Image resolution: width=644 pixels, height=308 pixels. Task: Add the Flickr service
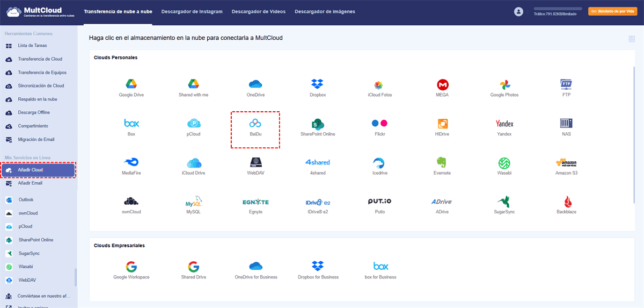tap(379, 127)
